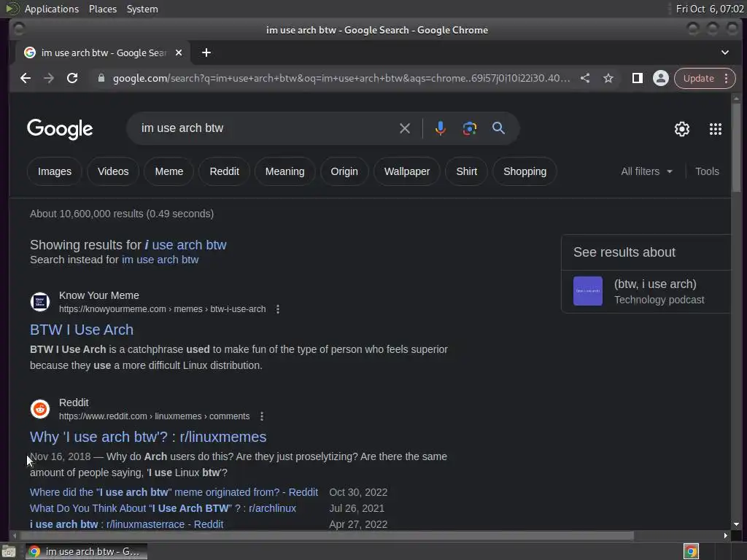Open the Applications menu
The height and width of the screenshot is (560, 747).
52,9
